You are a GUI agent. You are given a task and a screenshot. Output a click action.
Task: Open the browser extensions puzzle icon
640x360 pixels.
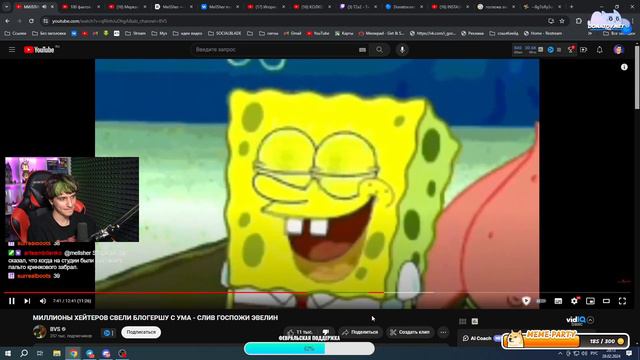click(579, 21)
